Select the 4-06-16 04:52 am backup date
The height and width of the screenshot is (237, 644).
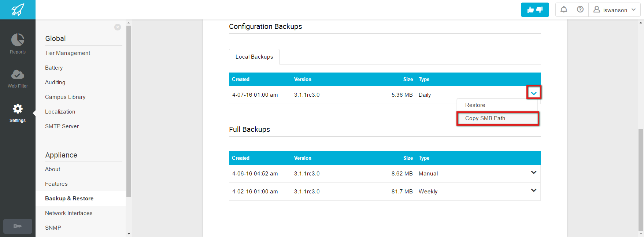tap(255, 174)
